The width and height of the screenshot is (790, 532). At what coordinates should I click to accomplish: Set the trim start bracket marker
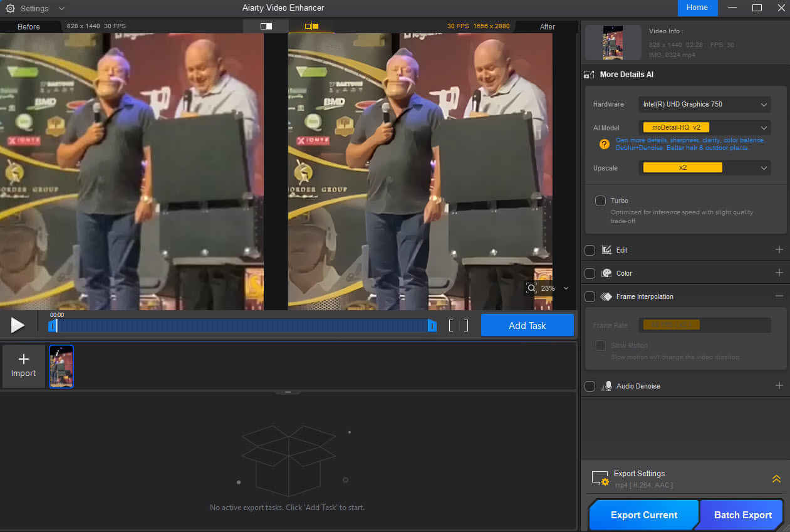point(451,325)
